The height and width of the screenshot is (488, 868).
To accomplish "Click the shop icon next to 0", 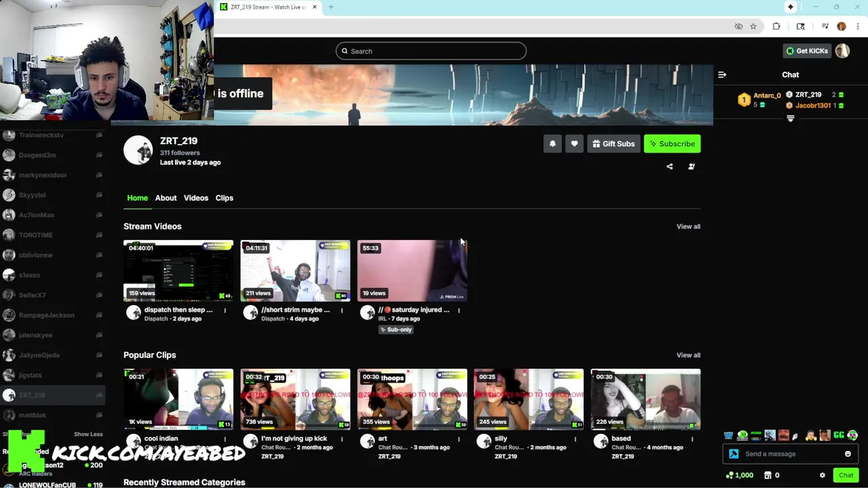I will click(x=768, y=475).
